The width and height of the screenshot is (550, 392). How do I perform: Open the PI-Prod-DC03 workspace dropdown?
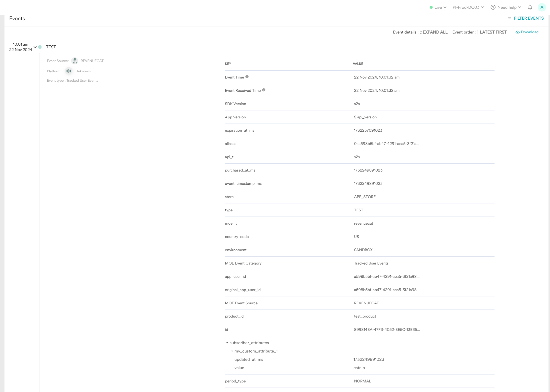pos(468,7)
